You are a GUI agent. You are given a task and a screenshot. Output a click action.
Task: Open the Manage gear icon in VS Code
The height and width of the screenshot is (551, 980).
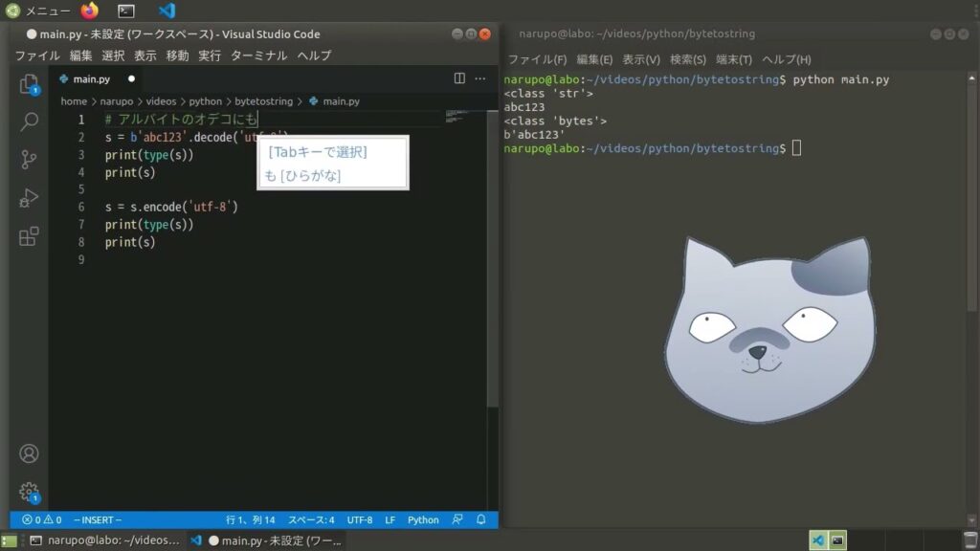click(x=29, y=492)
